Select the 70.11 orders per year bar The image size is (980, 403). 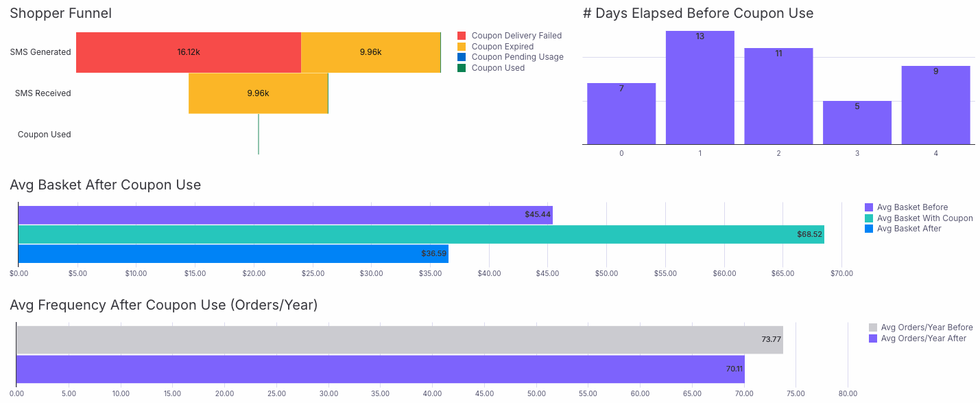click(x=381, y=369)
